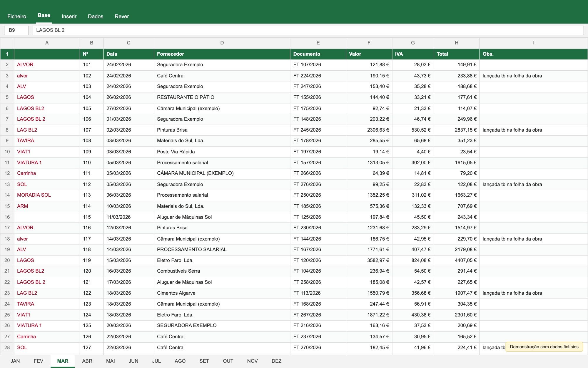Click supplier PROCESSAMENTO SALARIAL in row 19
588x368 pixels.
(x=222, y=249)
